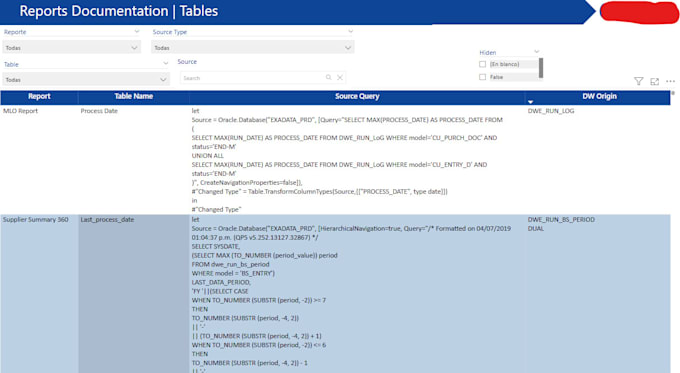Select the MLO Report cell
This screenshot has height=373, width=680.
tap(20, 111)
